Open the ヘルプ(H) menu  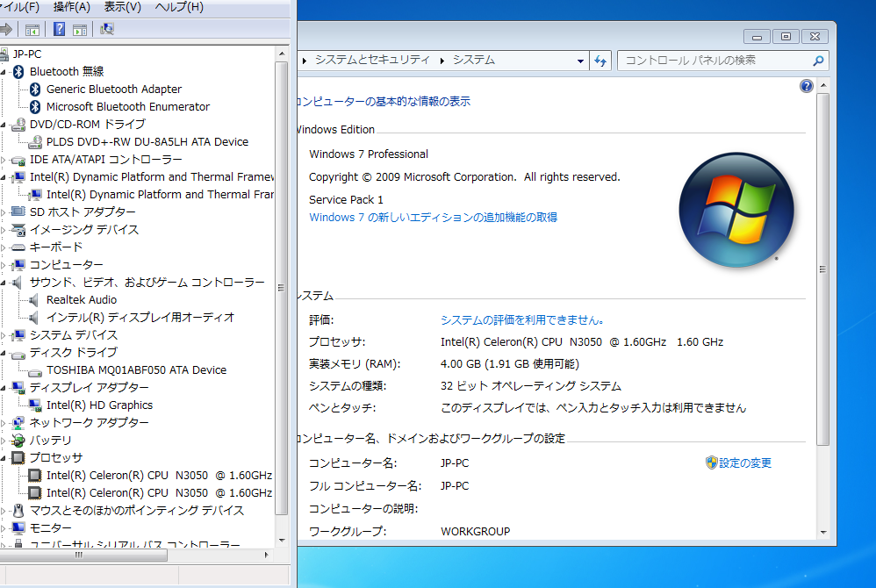click(179, 7)
